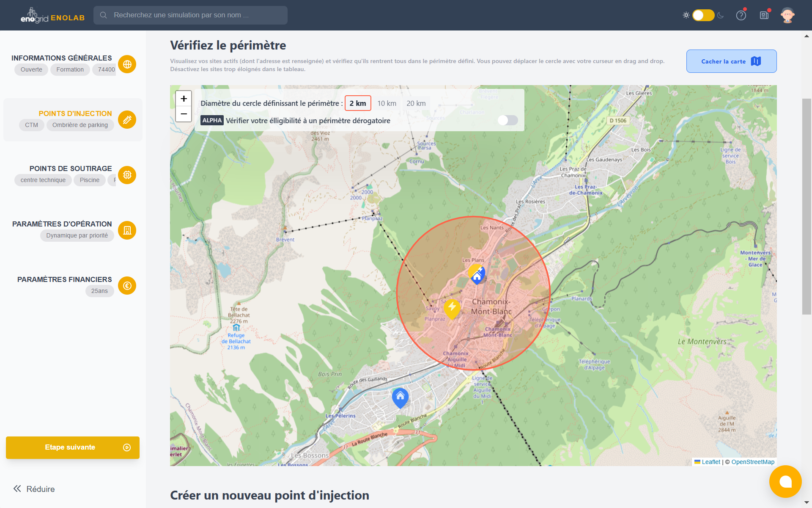This screenshot has width=812, height=508.
Task: Open the globe icon for Informations Générales
Action: 127,64
